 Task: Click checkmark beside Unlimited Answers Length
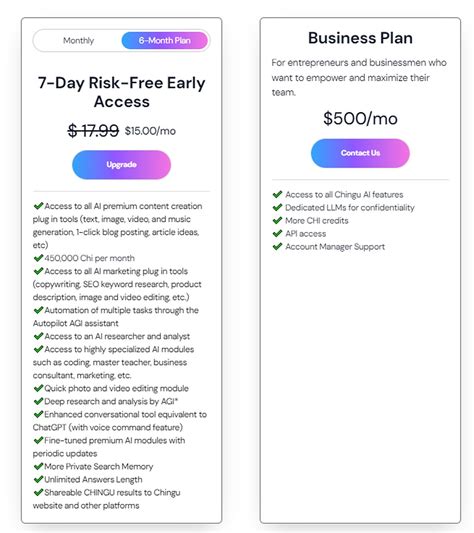38,479
